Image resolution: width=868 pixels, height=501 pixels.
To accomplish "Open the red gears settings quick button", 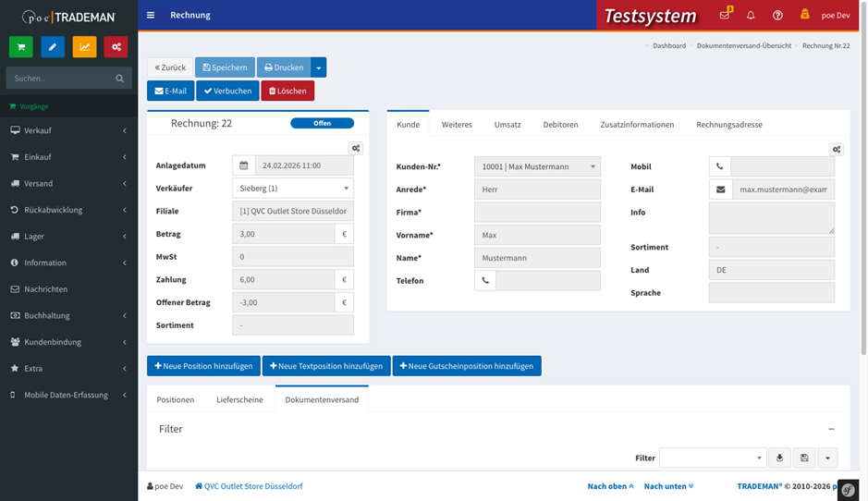I will (x=116, y=47).
